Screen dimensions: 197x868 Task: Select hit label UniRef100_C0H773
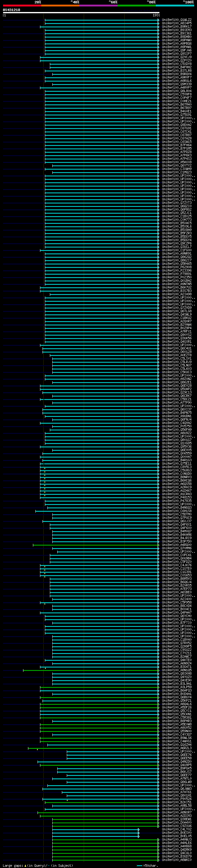point(176,220)
